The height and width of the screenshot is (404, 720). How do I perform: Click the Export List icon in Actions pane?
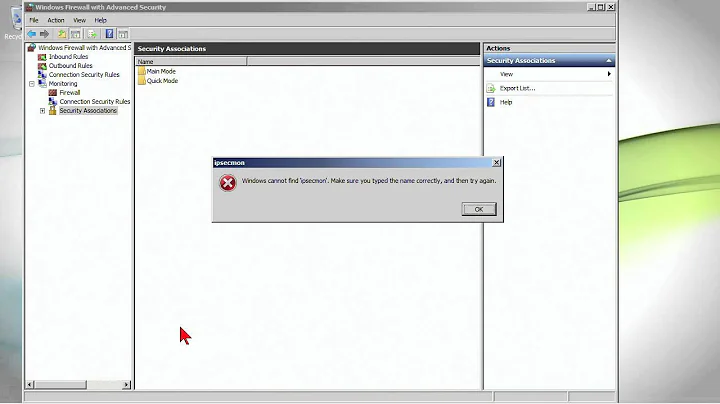pyautogui.click(x=491, y=88)
